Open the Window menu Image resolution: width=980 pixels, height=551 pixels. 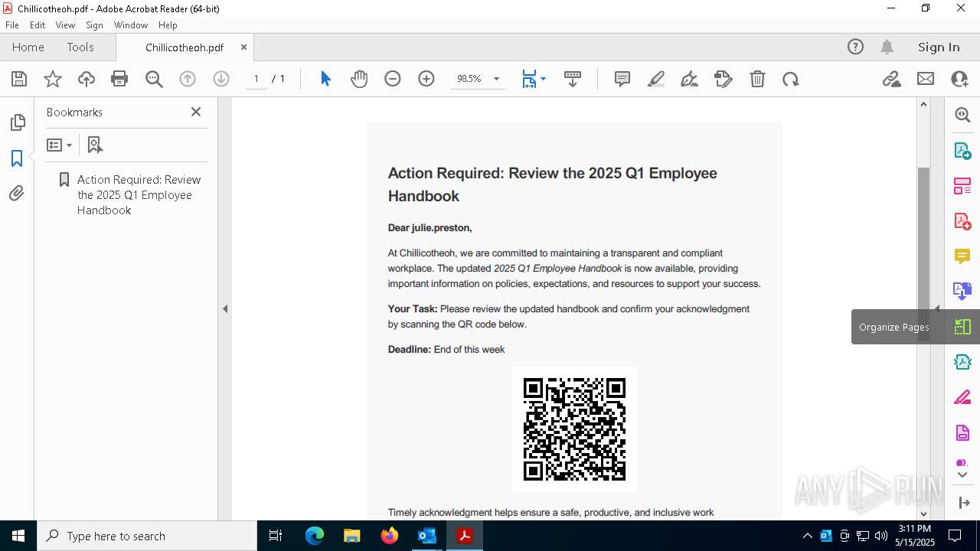tap(131, 25)
